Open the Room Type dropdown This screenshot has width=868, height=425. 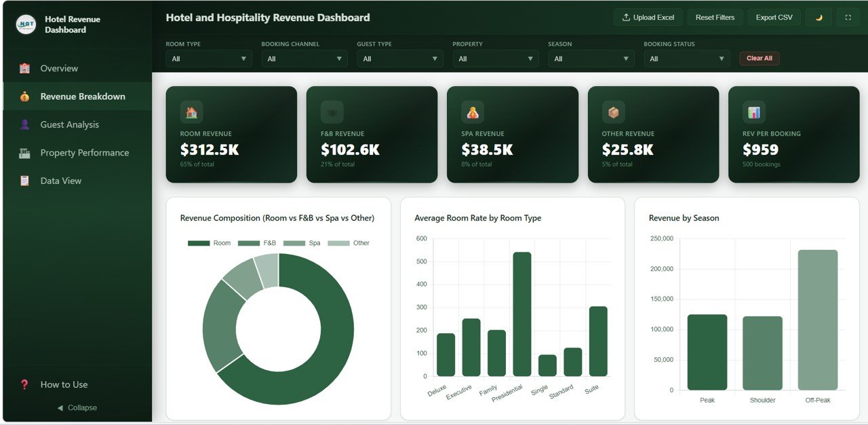(208, 58)
